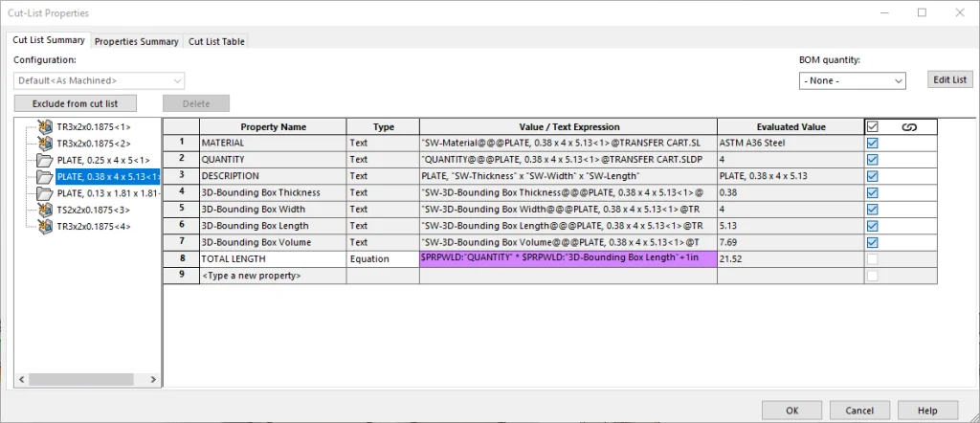This screenshot has height=423, width=980.
Task: Click evaluated value 21.52
Action: (791, 258)
